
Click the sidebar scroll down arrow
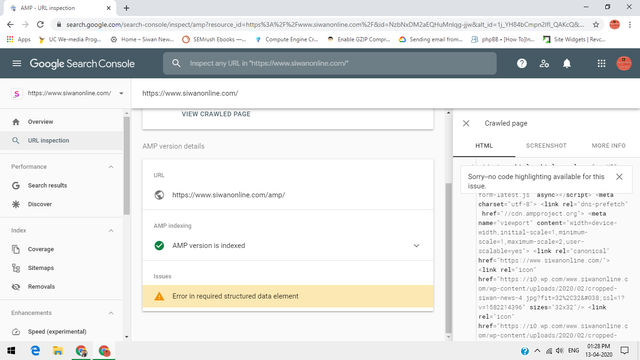pos(127,337)
